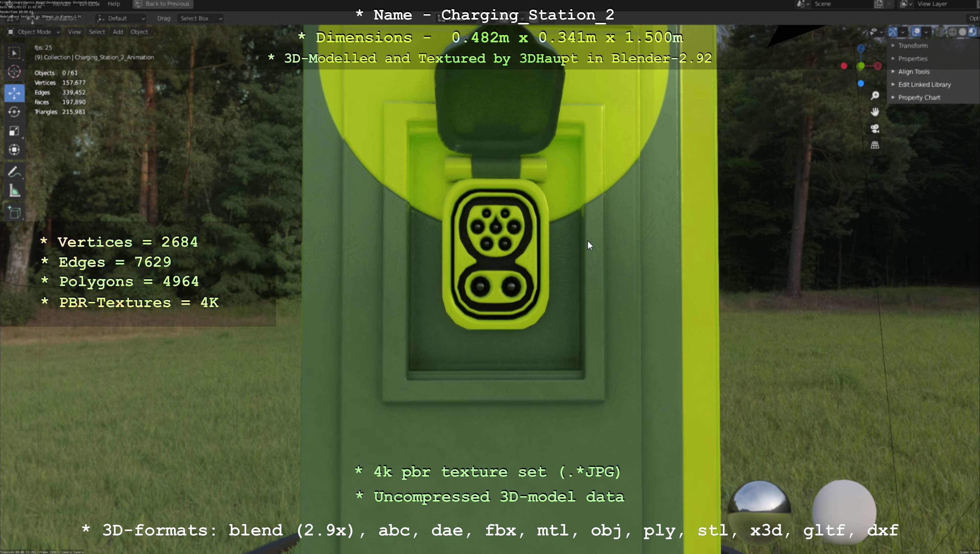
Task: Click the Select Box tool icon
Action: tap(14, 53)
